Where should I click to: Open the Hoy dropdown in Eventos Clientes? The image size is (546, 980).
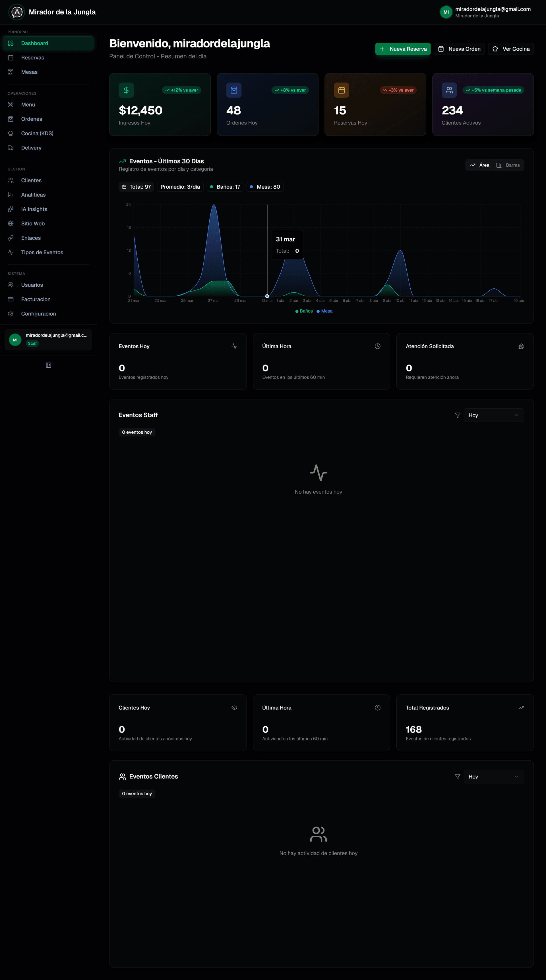click(493, 777)
